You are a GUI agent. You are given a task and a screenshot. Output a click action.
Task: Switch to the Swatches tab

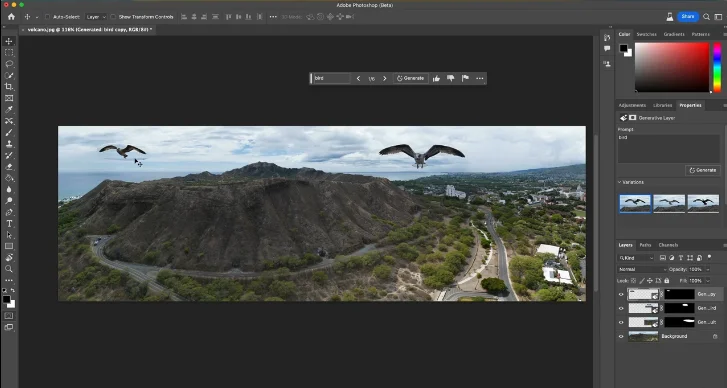tap(646, 34)
